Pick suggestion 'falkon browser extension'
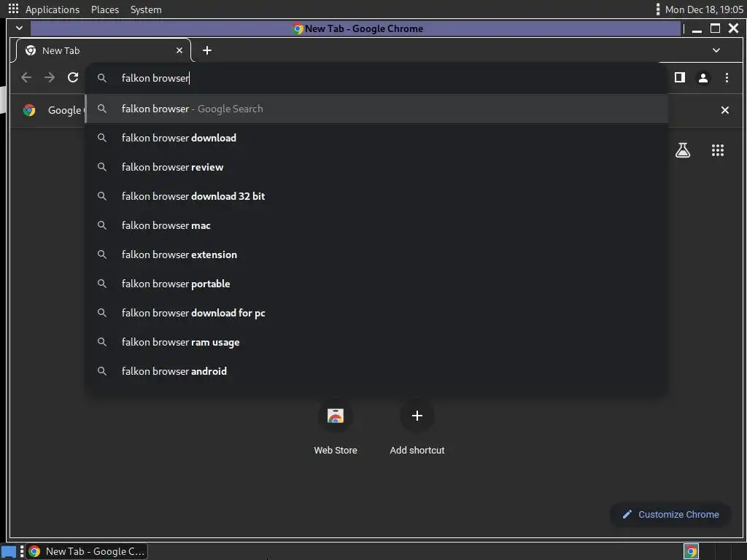747x560 pixels. (x=376, y=254)
